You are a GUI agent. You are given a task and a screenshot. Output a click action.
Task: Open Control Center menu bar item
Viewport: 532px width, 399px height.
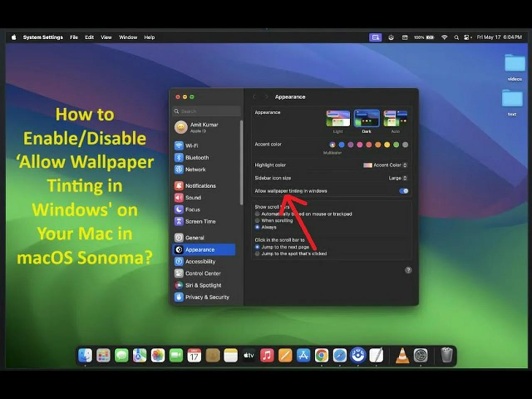coord(468,37)
